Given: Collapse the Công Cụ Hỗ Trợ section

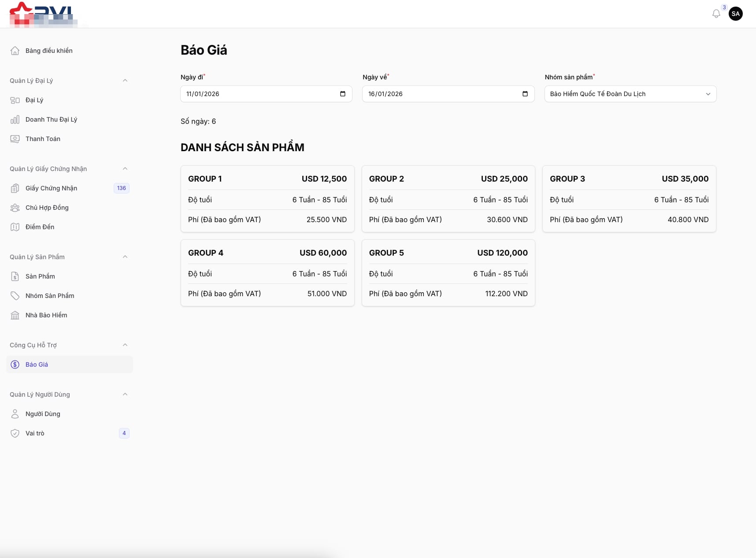Looking at the screenshot, I should pos(125,345).
